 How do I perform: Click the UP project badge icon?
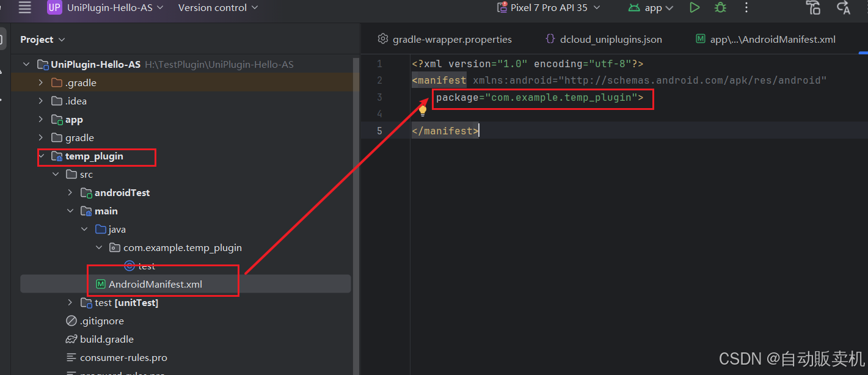54,7
